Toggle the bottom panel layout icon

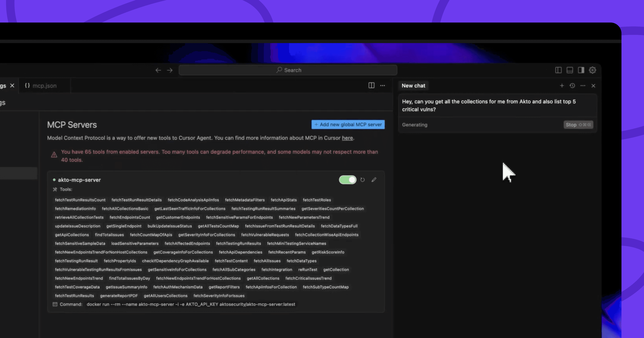pyautogui.click(x=570, y=70)
